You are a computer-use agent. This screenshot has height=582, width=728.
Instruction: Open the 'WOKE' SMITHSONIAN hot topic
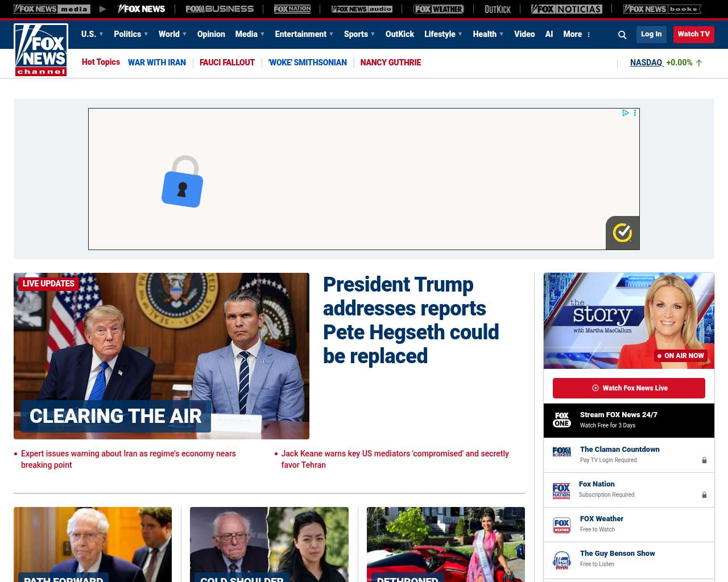click(308, 63)
